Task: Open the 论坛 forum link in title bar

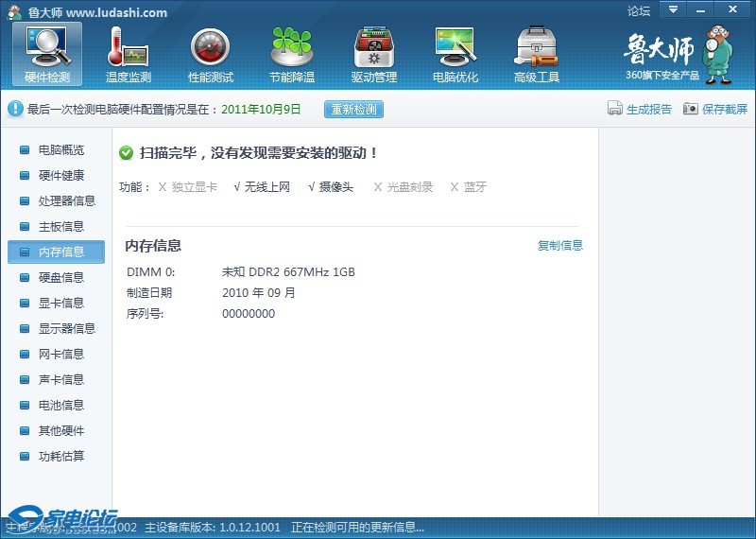Action: point(639,11)
